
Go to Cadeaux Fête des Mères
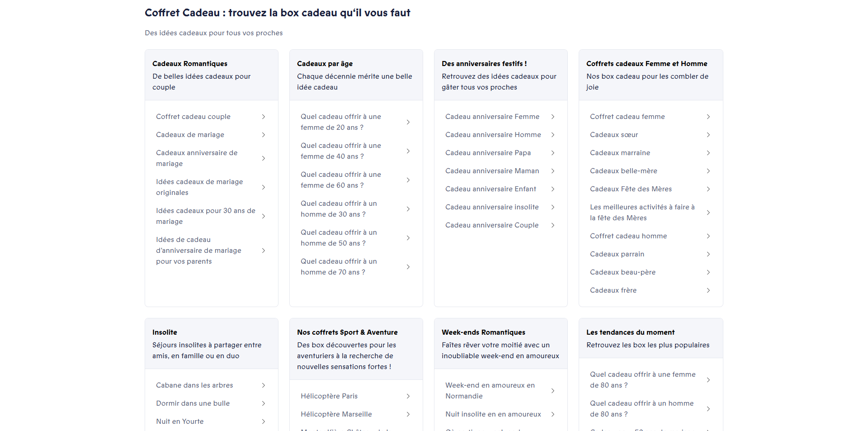point(651,189)
